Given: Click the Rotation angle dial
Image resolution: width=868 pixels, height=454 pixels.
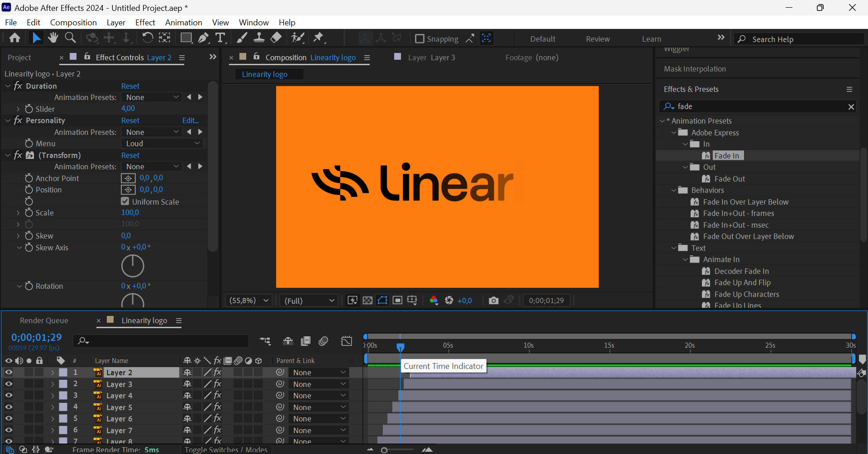Looking at the screenshot, I should 133,301.
